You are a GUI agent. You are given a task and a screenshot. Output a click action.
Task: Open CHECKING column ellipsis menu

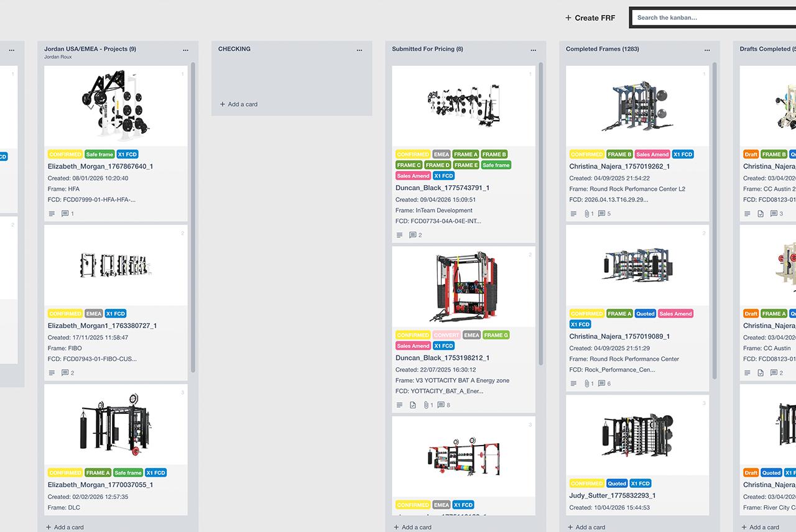tap(359, 50)
